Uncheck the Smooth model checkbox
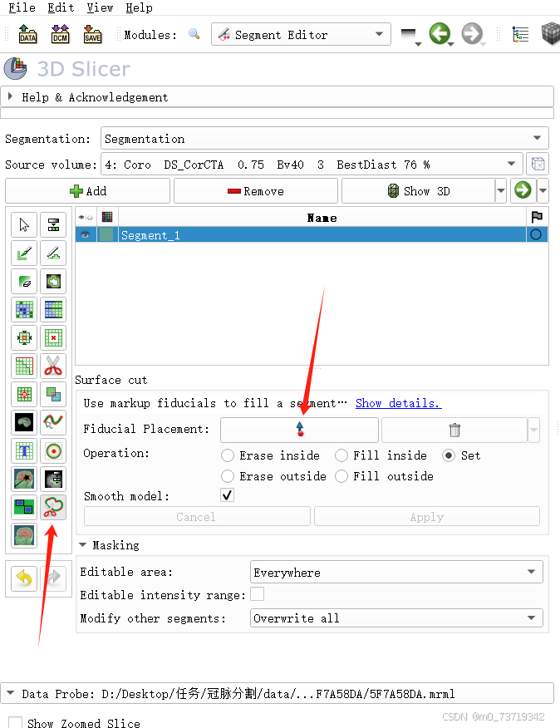This screenshot has width=560, height=728. [x=227, y=495]
